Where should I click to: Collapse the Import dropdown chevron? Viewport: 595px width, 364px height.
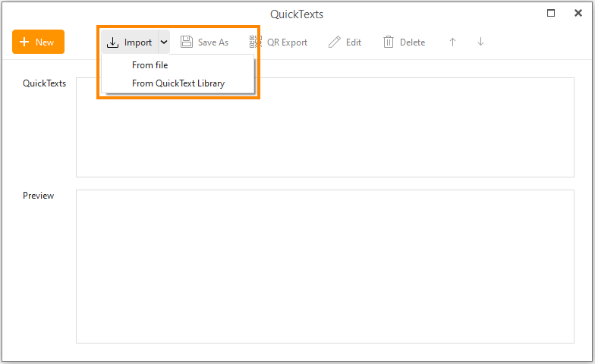tap(164, 42)
